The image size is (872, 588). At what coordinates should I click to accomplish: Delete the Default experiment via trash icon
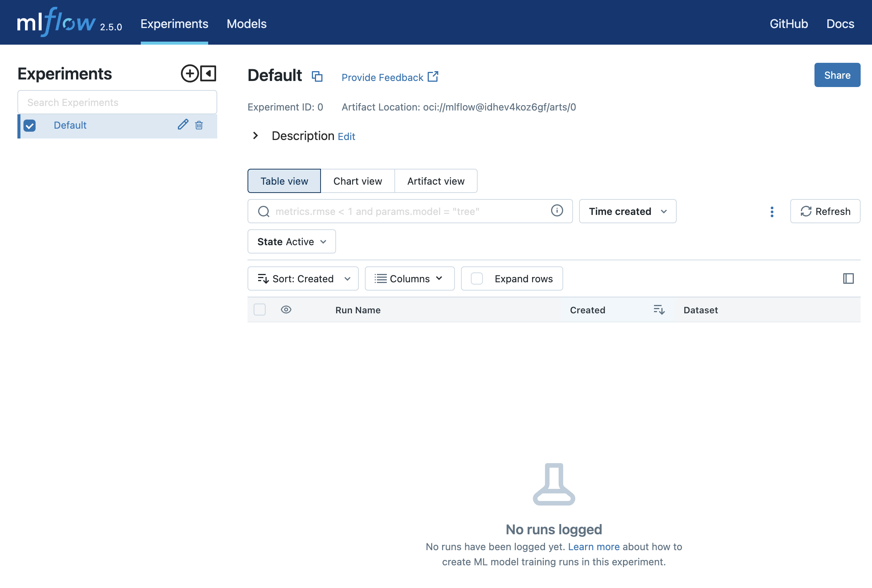click(199, 125)
